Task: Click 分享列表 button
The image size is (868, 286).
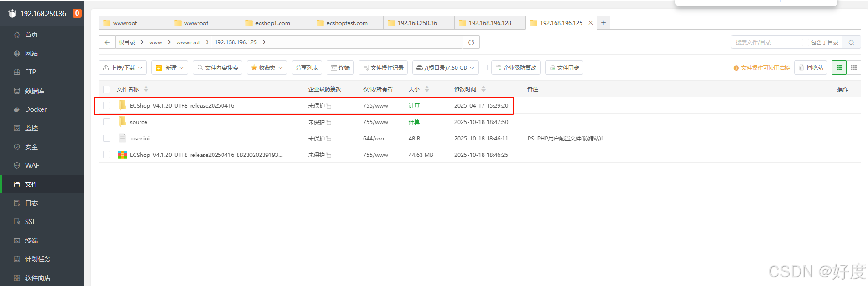Action: 307,68
